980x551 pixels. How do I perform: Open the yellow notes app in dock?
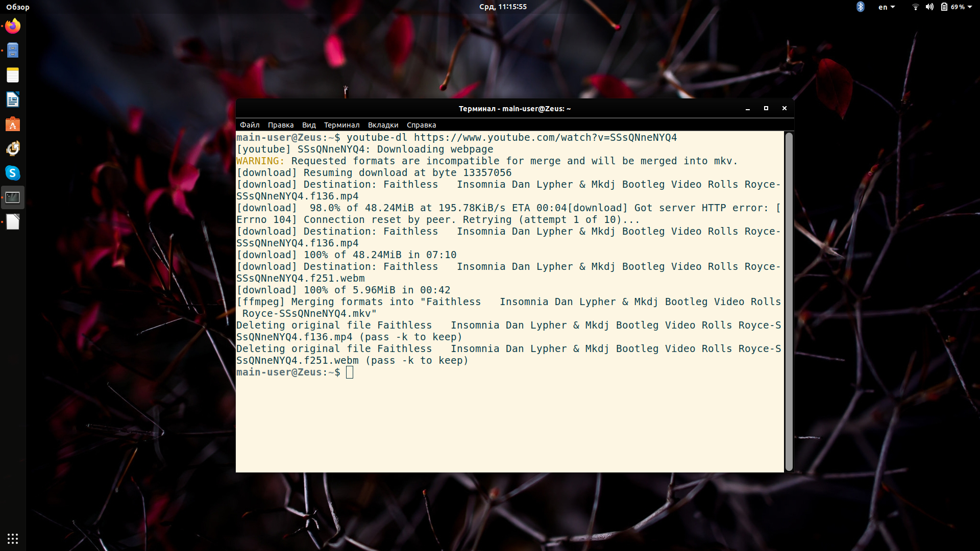13,75
